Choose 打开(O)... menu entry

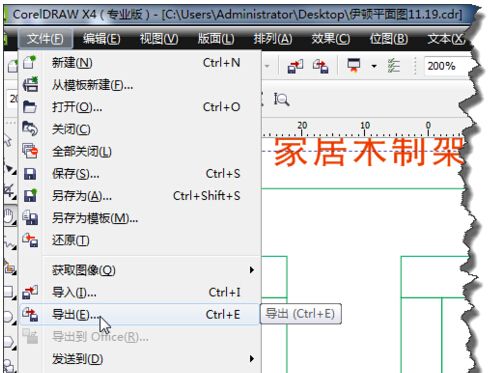[140, 107]
